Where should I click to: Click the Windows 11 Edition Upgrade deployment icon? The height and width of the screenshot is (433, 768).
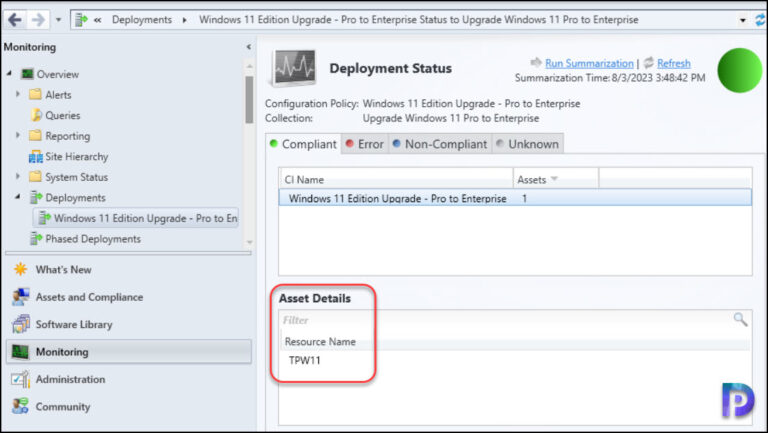pyautogui.click(x=45, y=218)
